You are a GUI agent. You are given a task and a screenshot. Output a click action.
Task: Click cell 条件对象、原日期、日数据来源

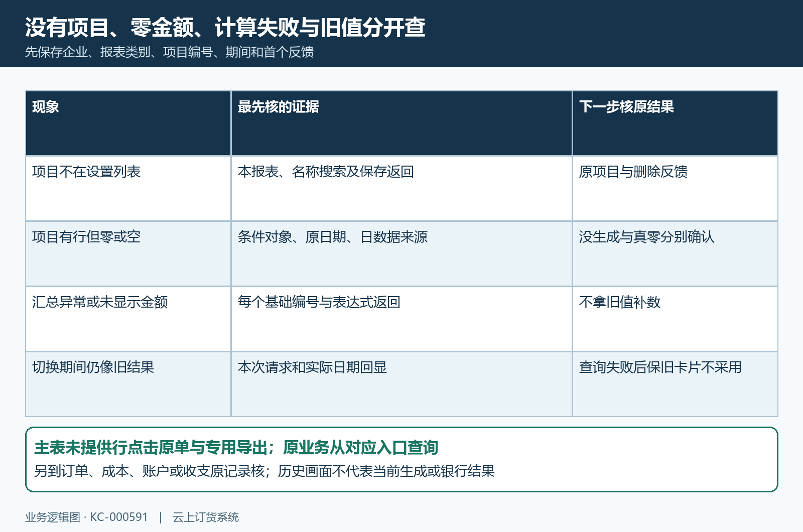point(401,253)
